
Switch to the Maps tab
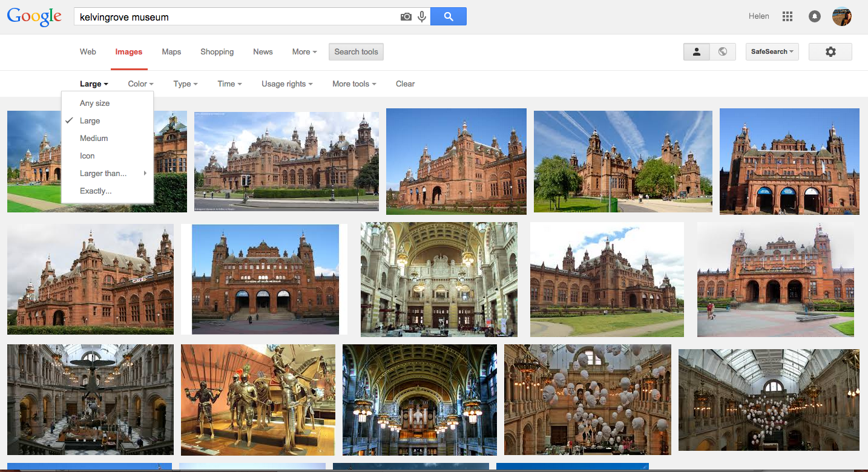171,51
